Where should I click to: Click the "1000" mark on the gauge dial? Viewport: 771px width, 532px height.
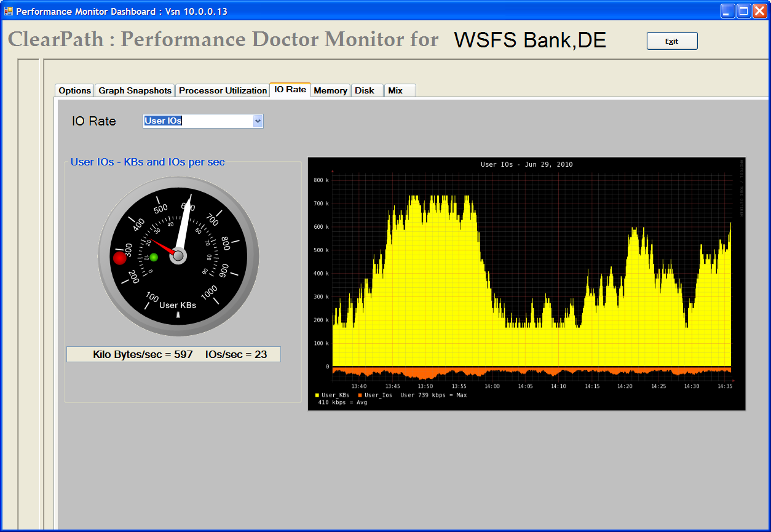[209, 294]
